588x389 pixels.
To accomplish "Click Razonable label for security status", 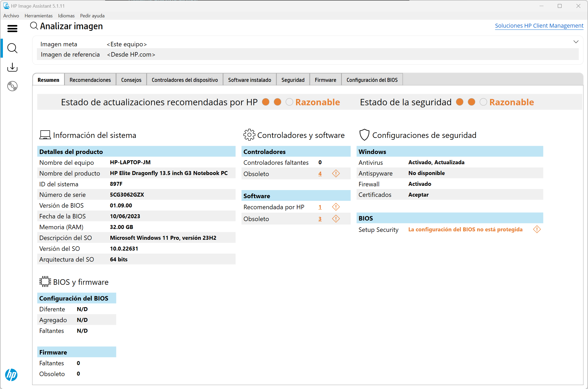I will 512,102.
